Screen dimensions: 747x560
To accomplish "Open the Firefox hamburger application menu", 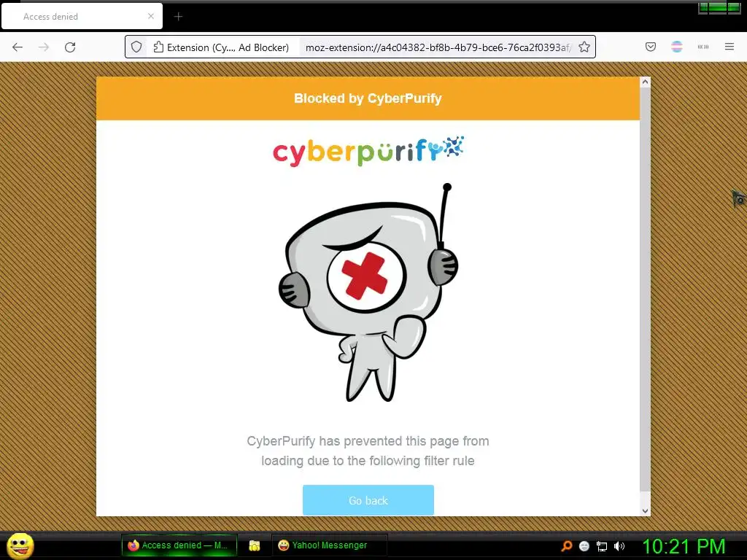I will click(729, 47).
